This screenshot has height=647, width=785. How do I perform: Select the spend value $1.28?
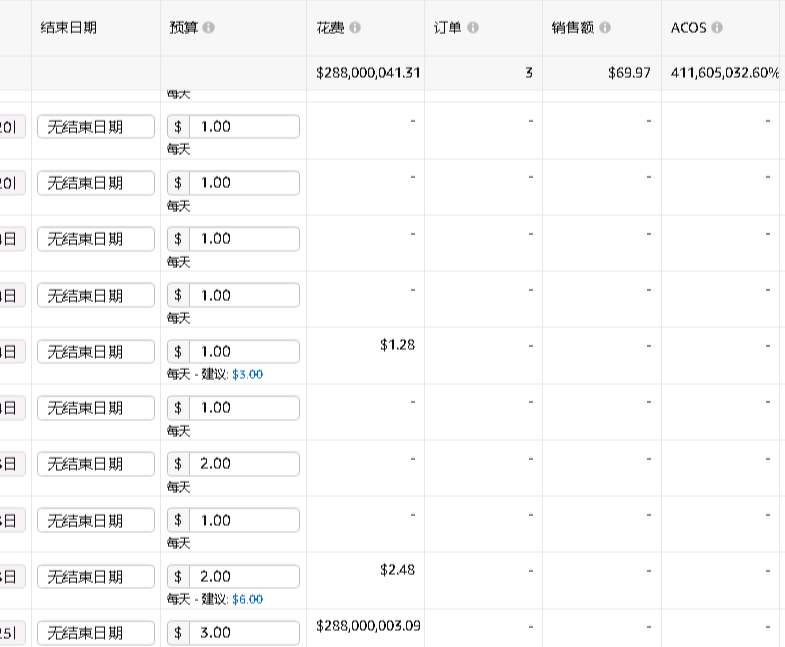point(398,345)
